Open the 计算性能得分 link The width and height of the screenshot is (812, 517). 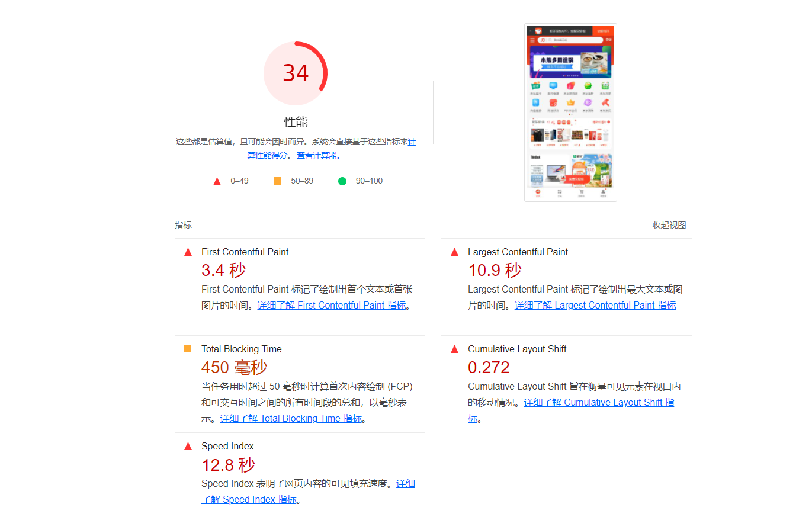268,155
